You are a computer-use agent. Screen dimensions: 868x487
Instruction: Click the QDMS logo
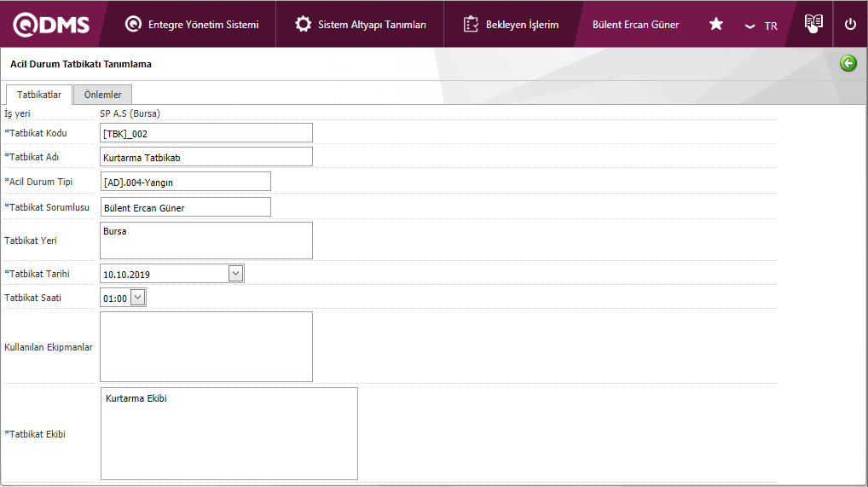pos(51,25)
